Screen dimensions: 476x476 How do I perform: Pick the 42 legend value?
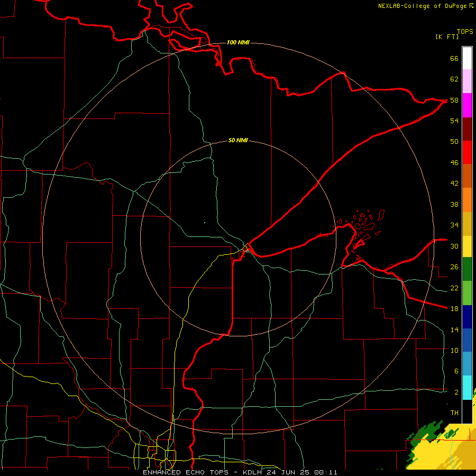pos(454,183)
